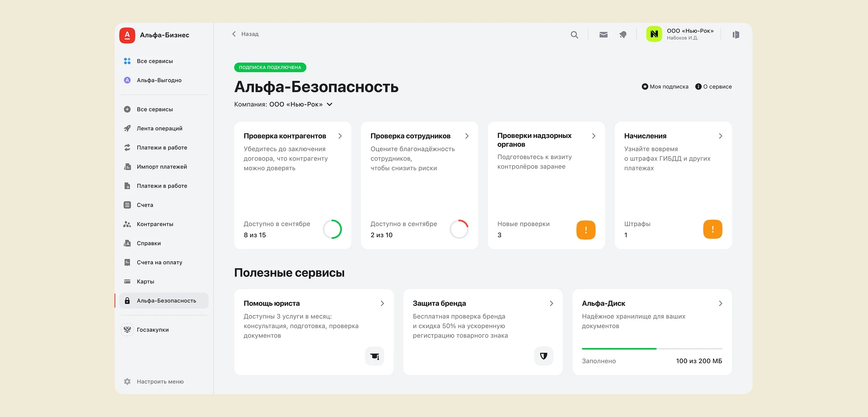The height and width of the screenshot is (417, 868).
Task: Open О сервисе link
Action: (x=714, y=87)
